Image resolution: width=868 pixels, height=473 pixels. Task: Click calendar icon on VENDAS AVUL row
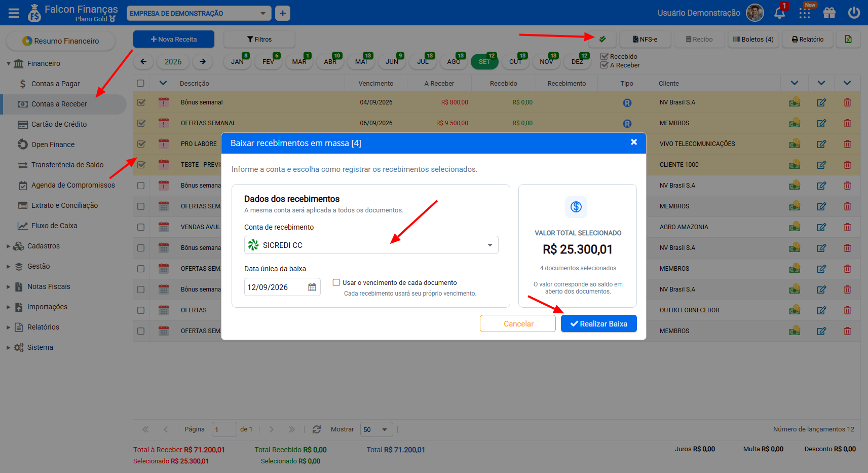click(x=164, y=227)
